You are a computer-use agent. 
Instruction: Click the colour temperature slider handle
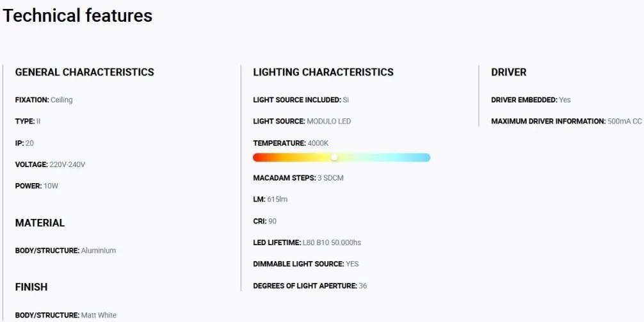[334, 157]
